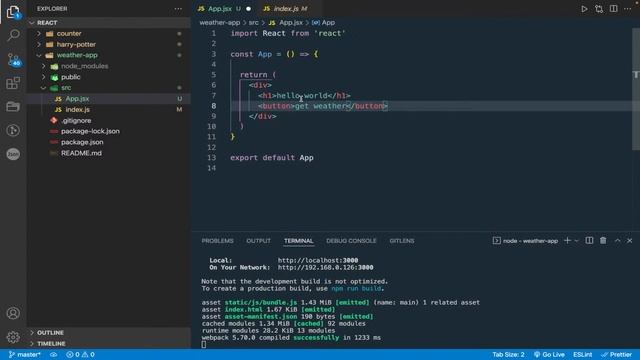This screenshot has height=360, width=640.
Task: Open package-lock.json file
Action: pos(109,131)
